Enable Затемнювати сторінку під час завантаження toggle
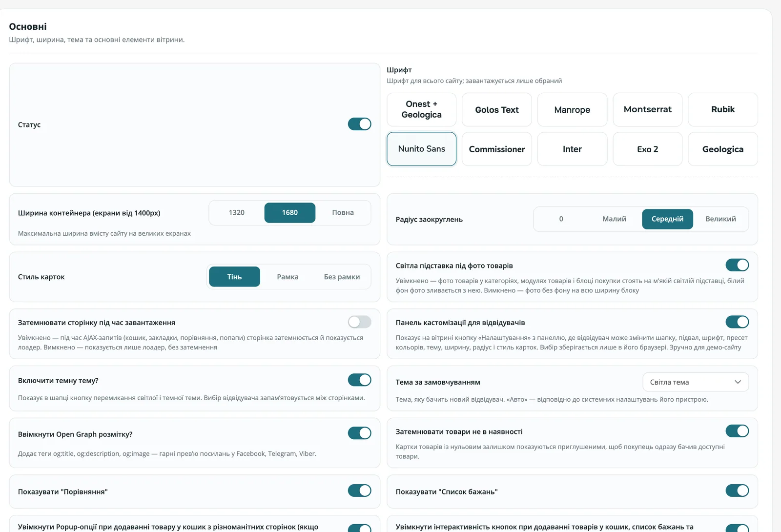The image size is (781, 532). (x=359, y=322)
